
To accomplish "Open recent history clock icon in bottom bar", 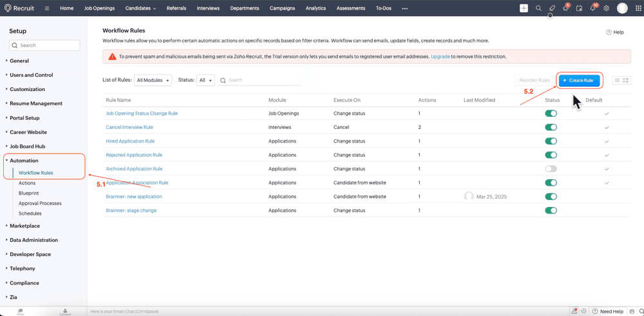I will (x=583, y=311).
